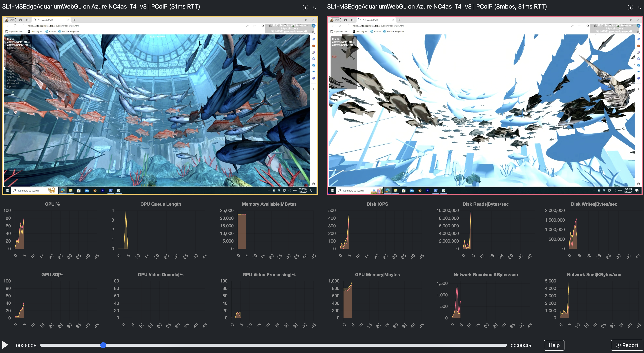Viewport: 644px width, 353px height.
Task: Open the Report button
Action: pos(627,345)
